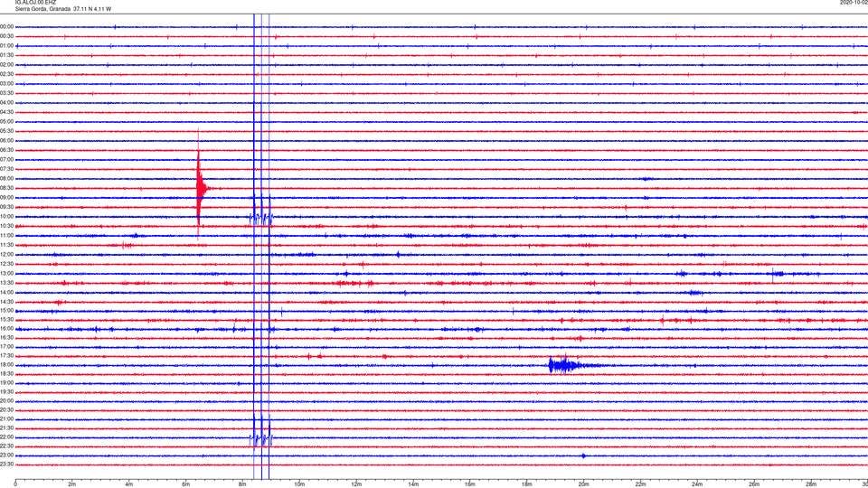Click the 17:30 time label
Screen dimensions: 868x488
click(x=6, y=356)
